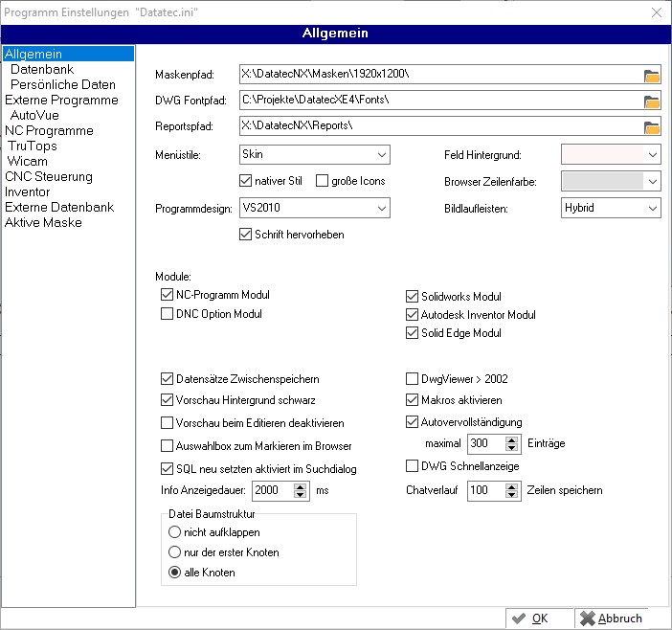Open Aktive Maske settings page
This screenshot has width=672, height=630.
(43, 222)
